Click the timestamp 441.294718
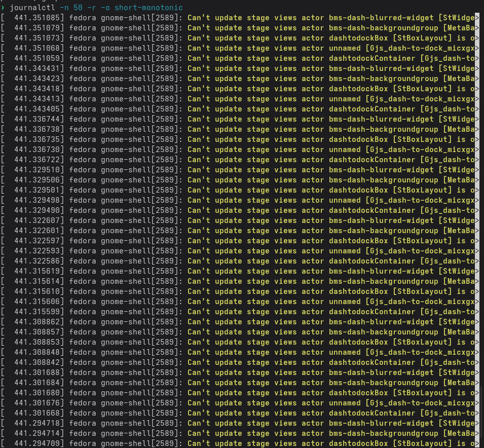This screenshot has width=484, height=448. (x=37, y=423)
